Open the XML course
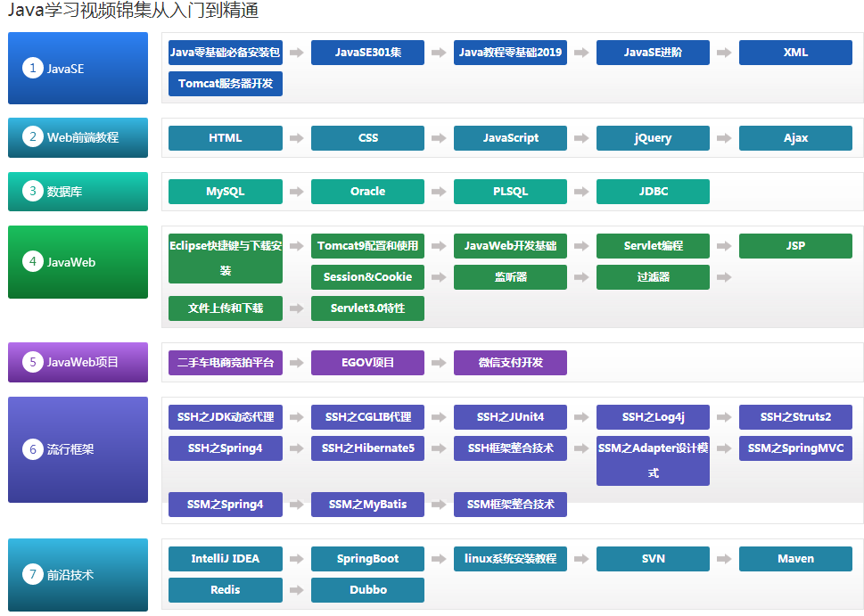 point(795,53)
